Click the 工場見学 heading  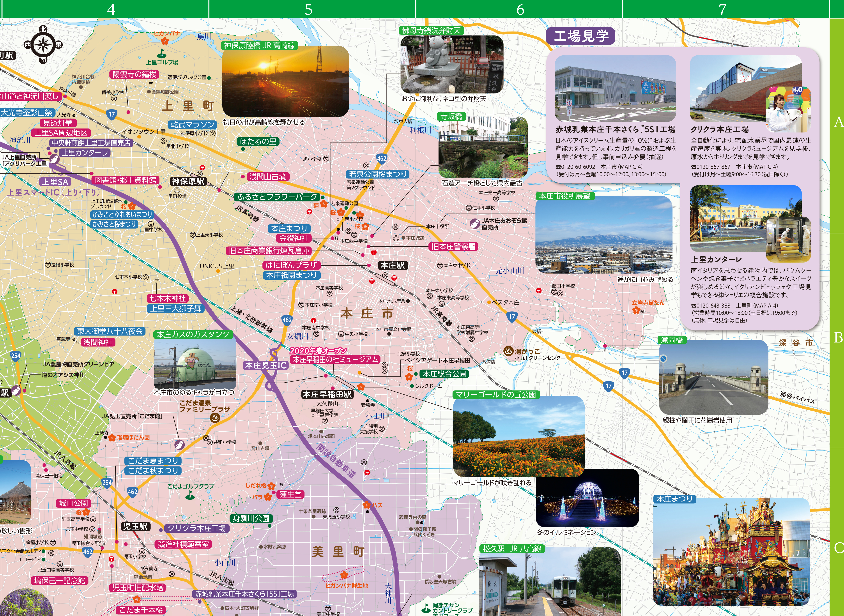tap(580, 36)
